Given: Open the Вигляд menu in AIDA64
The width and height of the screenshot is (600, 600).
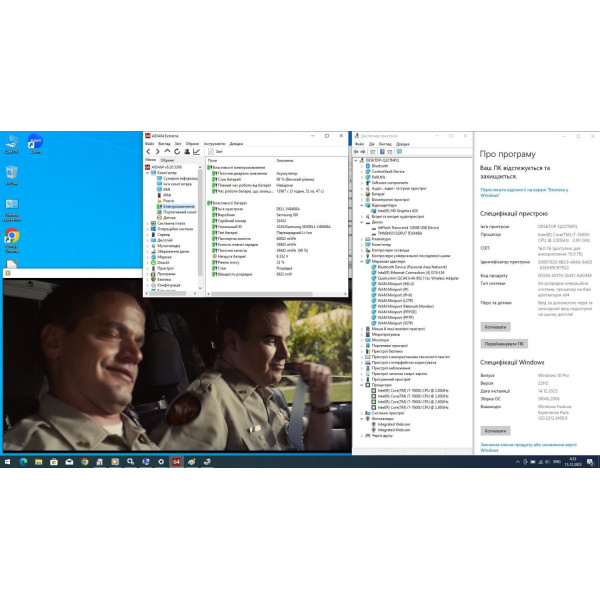Looking at the screenshot, I should [x=164, y=144].
